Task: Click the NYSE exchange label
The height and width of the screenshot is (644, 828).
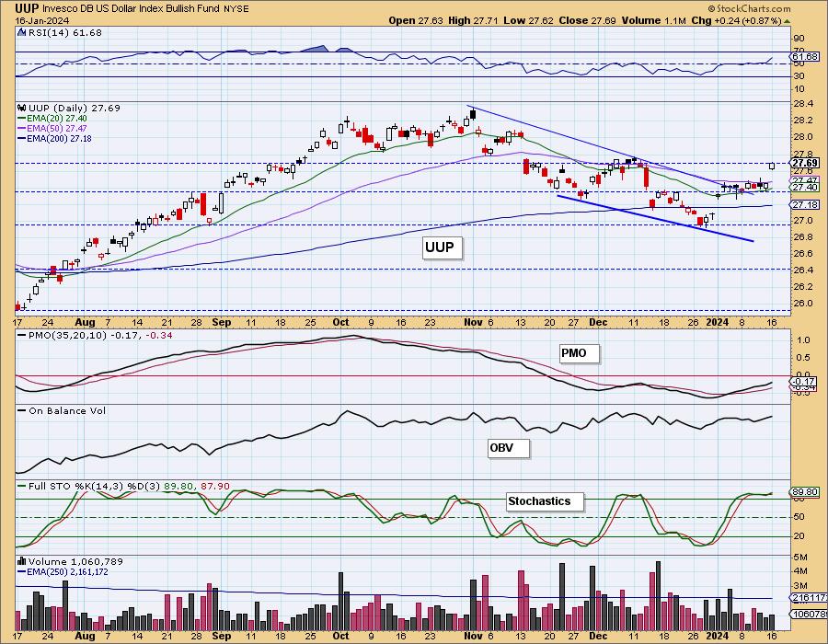Action: click(x=236, y=9)
